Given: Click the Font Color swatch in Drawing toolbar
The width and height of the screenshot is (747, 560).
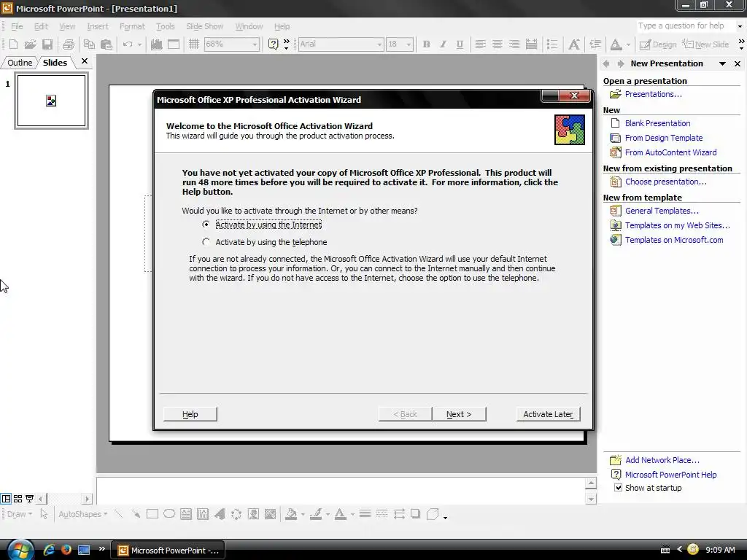Looking at the screenshot, I should click(341, 514).
